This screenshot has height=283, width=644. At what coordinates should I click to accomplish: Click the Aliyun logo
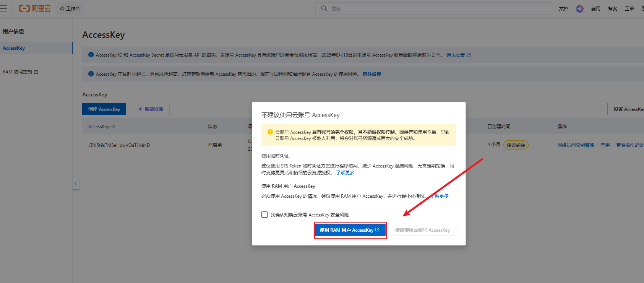[x=34, y=8]
